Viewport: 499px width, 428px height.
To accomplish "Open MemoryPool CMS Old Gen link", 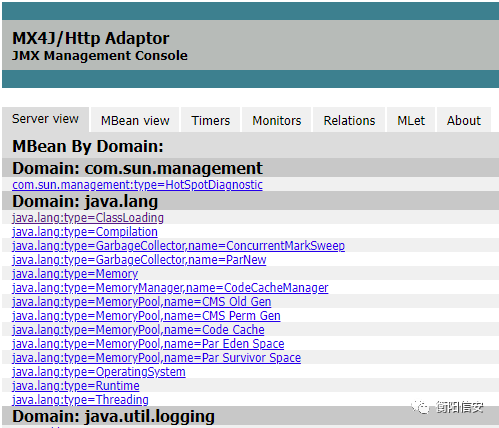I will 142,302.
